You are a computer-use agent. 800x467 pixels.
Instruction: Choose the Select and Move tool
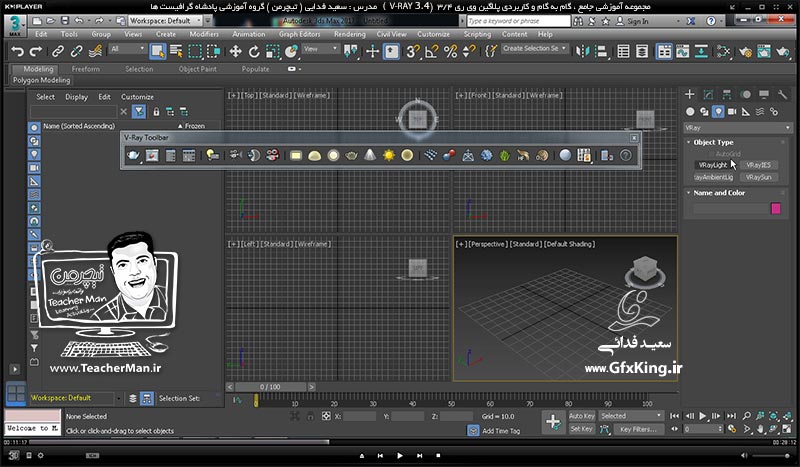coord(235,52)
